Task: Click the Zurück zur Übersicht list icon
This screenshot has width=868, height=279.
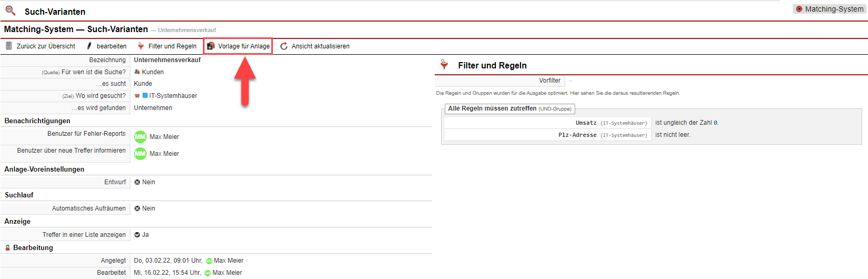Action: [9, 46]
